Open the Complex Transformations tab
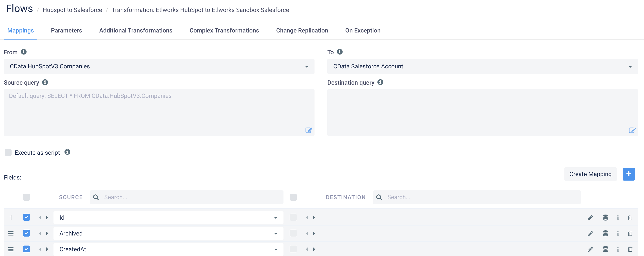The image size is (644, 256). [224, 31]
